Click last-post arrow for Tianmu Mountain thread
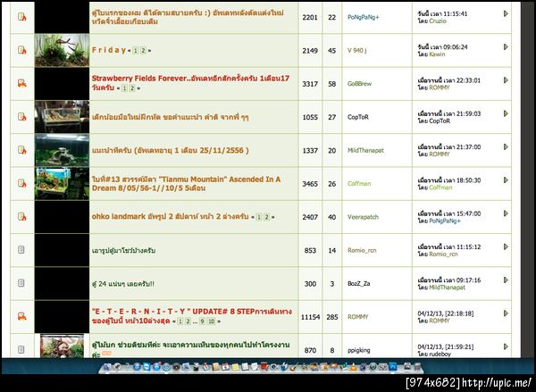 tap(506, 180)
